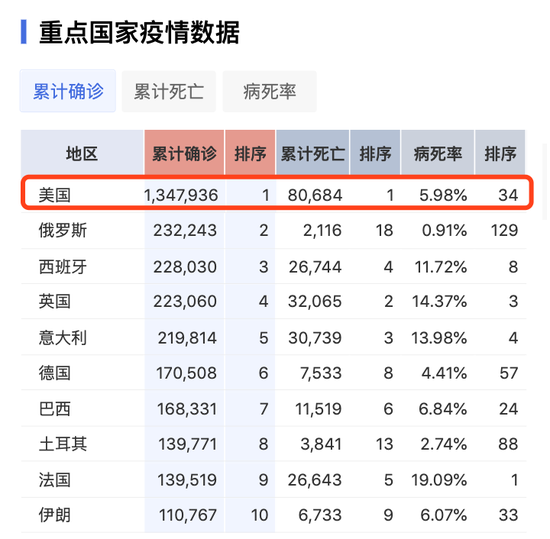The height and width of the screenshot is (539, 550).
Task: Click the fatality rate 6.84%
Action: (x=443, y=409)
